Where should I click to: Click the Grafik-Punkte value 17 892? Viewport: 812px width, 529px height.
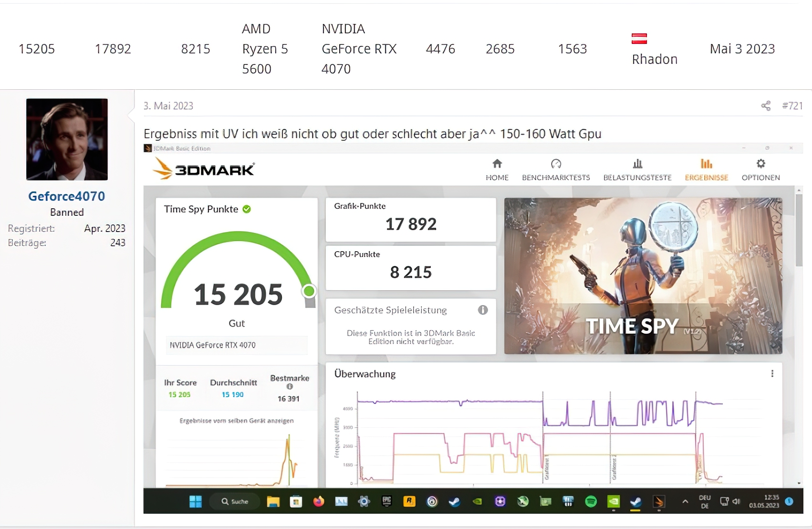pyautogui.click(x=411, y=224)
